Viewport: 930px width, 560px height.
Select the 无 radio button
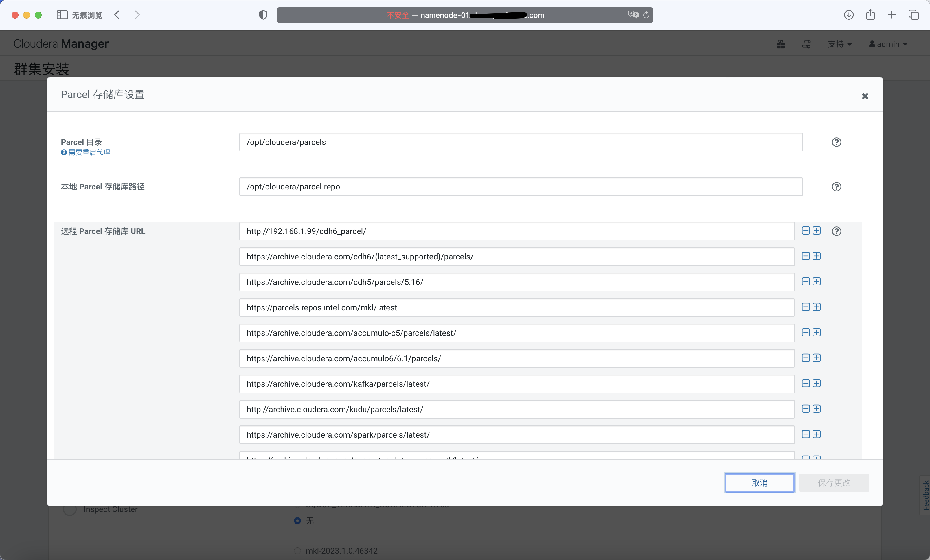pos(297,521)
